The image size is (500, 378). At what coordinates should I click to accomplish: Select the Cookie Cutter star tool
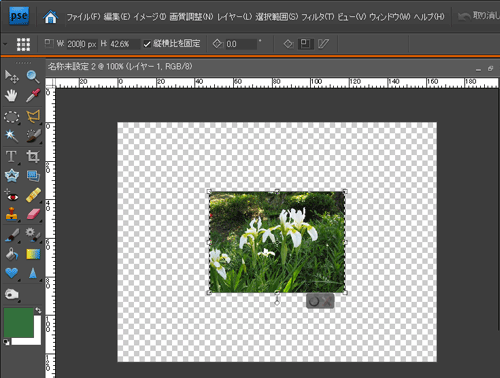point(12,176)
